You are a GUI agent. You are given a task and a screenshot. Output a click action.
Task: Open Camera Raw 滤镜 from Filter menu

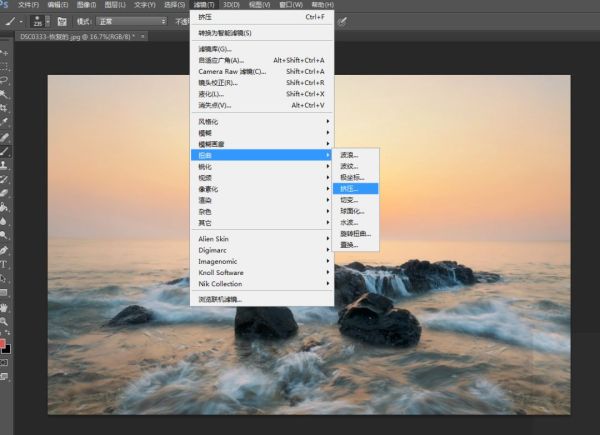262,72
